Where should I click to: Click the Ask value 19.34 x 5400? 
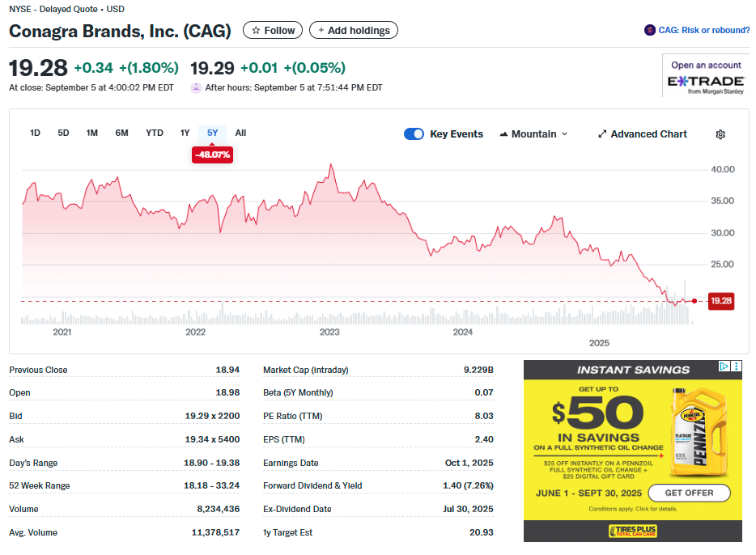(212, 439)
